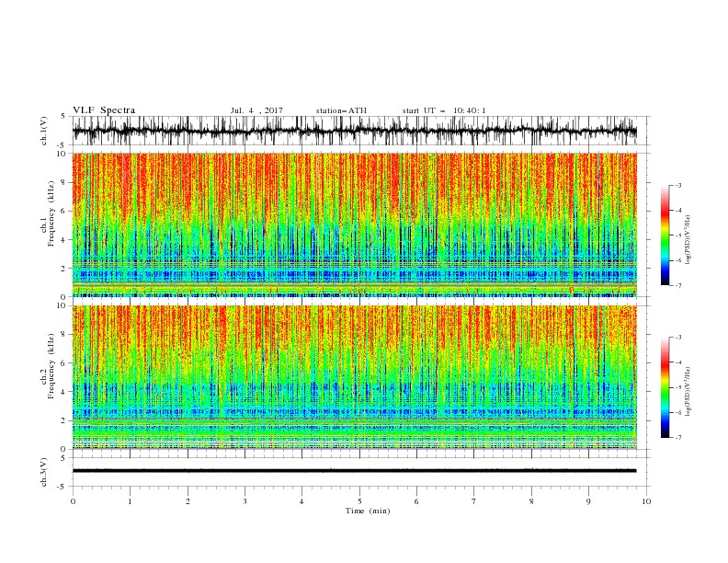Image resolution: width=728 pixels, height=563 pixels.
Task: Click the "VLF Spectra" title text
Action: point(104,110)
